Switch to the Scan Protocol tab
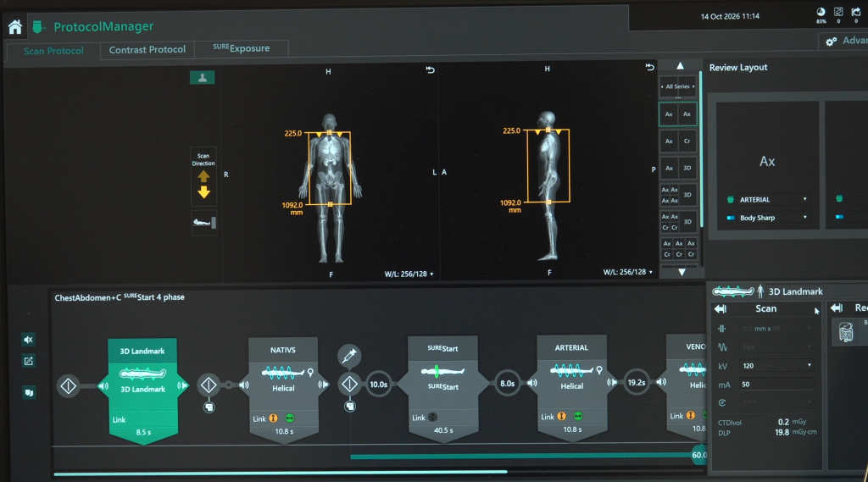This screenshot has width=868, height=482. (53, 51)
